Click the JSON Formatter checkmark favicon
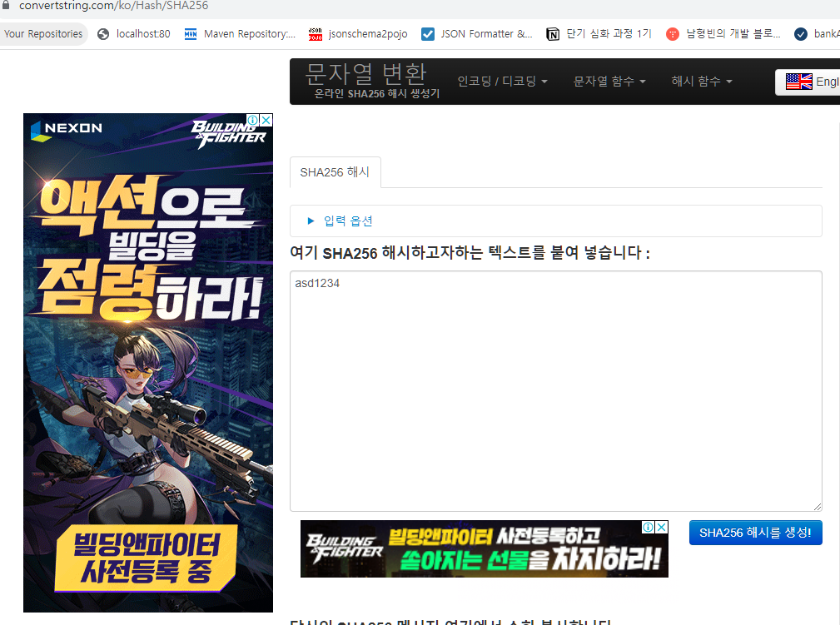840x625 pixels. [x=428, y=34]
